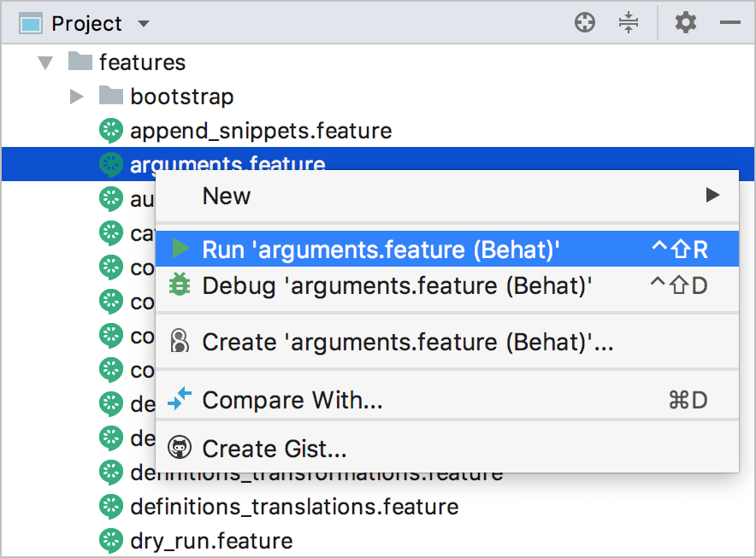Viewport: 756px width, 558px height.
Task: Select the arguments.feature file
Action: [x=227, y=164]
